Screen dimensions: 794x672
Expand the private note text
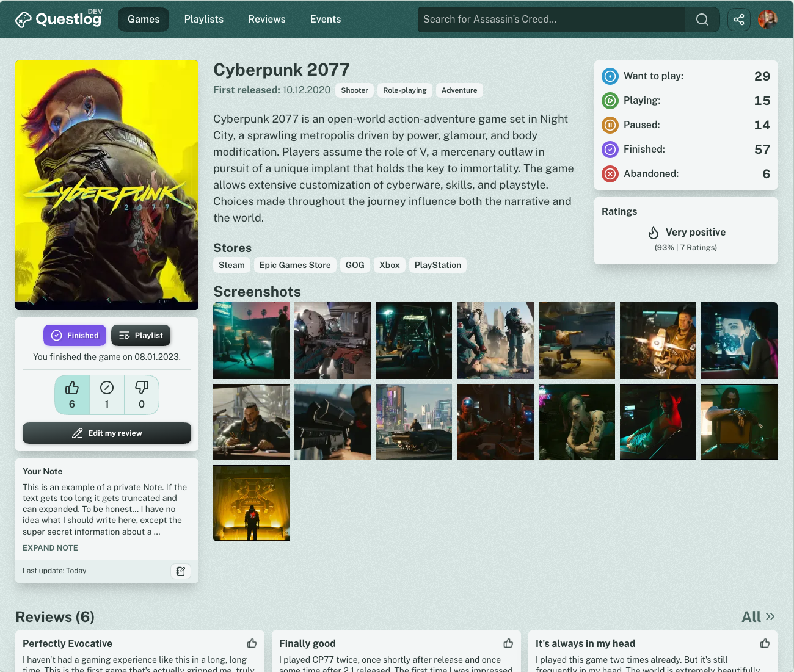click(50, 548)
